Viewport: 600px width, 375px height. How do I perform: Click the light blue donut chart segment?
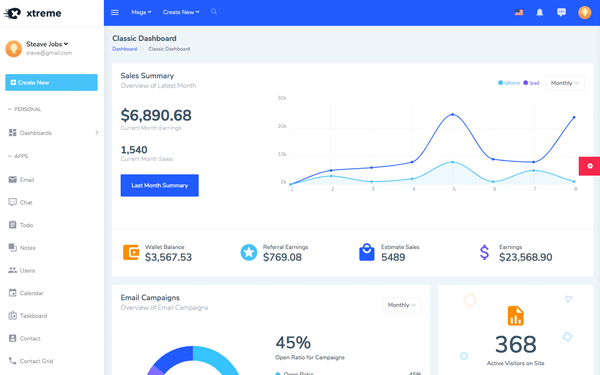218,358
